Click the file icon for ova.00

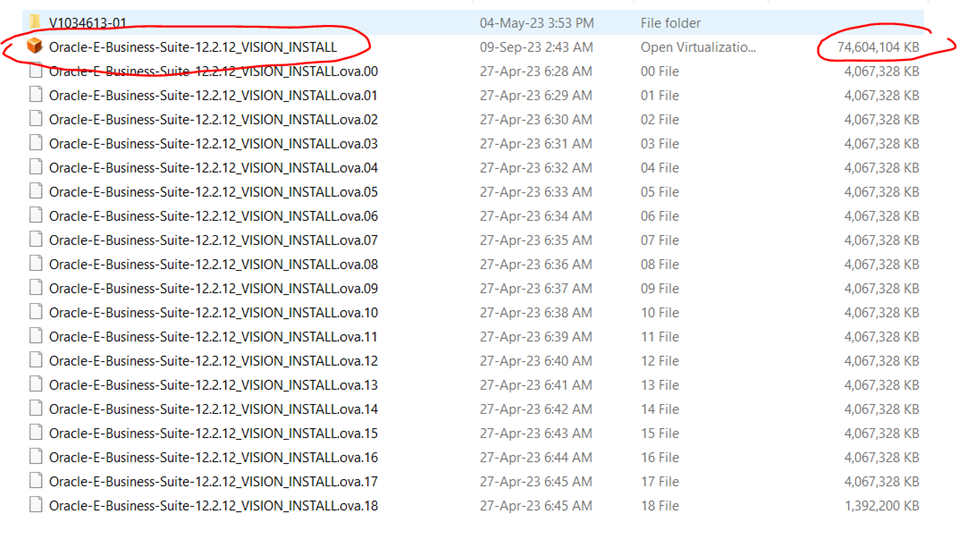click(x=36, y=71)
